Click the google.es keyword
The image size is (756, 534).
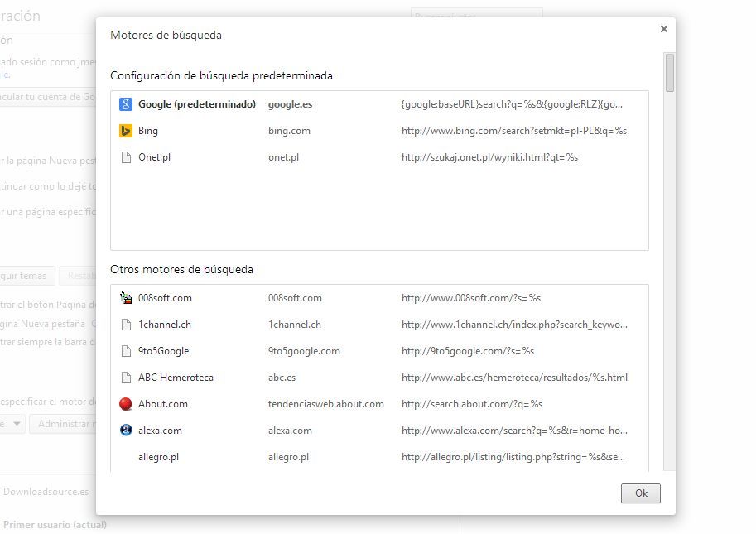291,104
